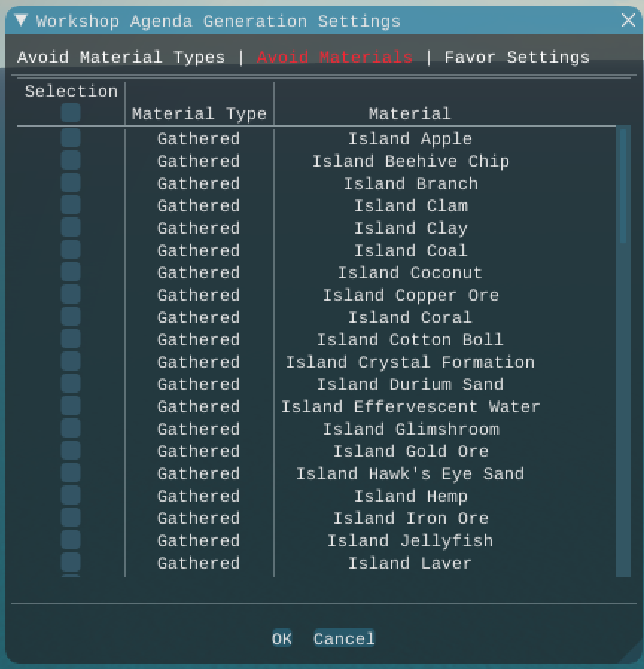
Task: Open the Avoid Materials tab
Action: click(334, 57)
